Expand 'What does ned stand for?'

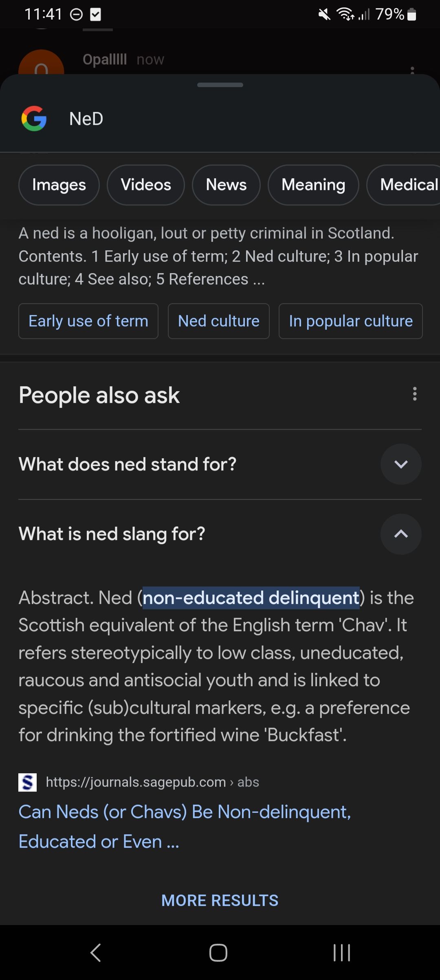click(401, 464)
